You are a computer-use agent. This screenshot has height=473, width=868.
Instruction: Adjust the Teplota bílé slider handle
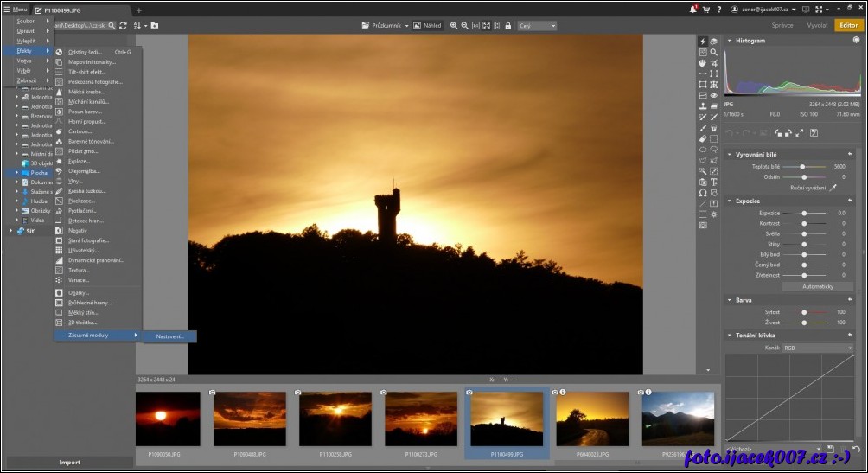(x=803, y=166)
